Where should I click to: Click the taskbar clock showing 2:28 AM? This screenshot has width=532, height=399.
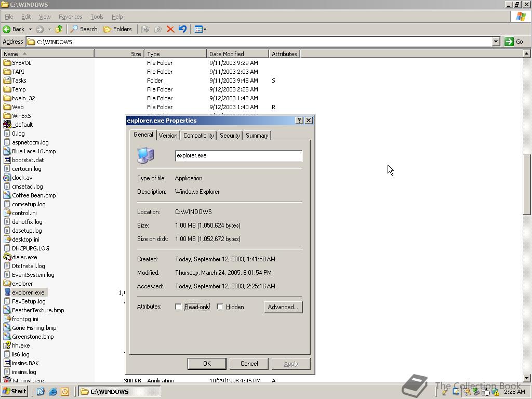click(x=514, y=392)
